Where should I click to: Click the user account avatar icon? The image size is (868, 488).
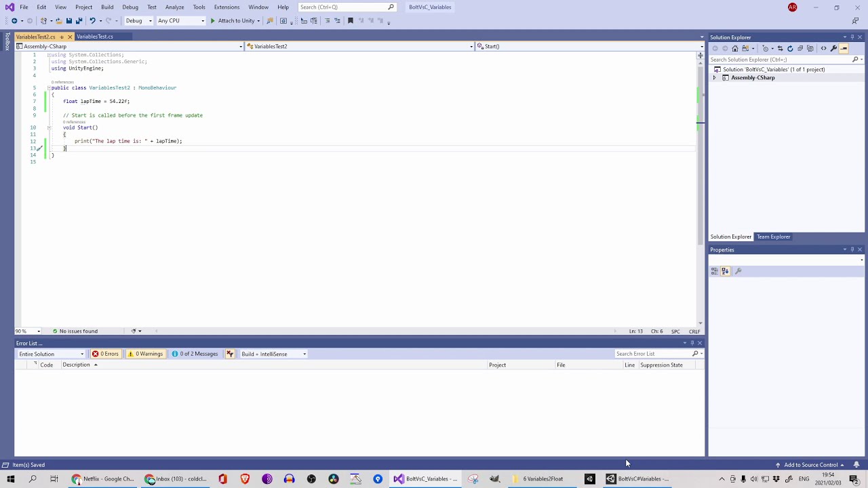point(793,7)
